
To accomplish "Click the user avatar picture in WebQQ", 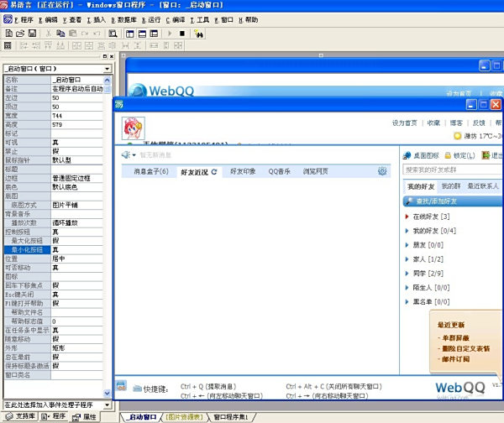I will (x=133, y=128).
